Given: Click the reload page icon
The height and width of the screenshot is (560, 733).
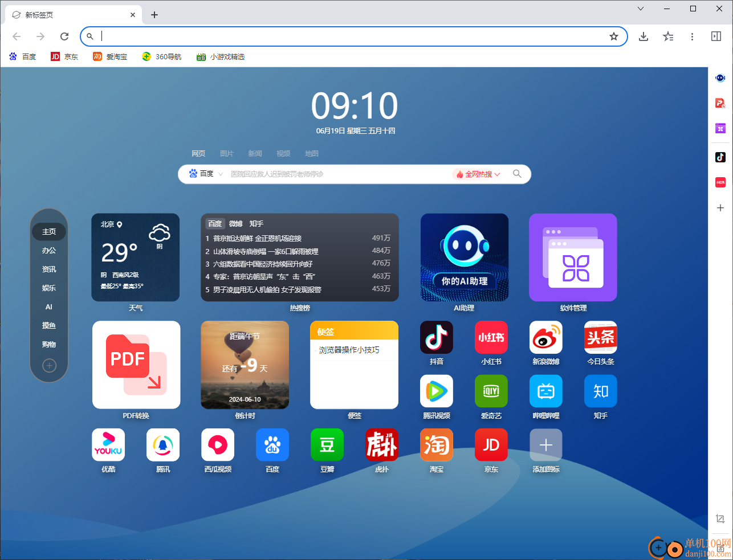Looking at the screenshot, I should [x=64, y=36].
